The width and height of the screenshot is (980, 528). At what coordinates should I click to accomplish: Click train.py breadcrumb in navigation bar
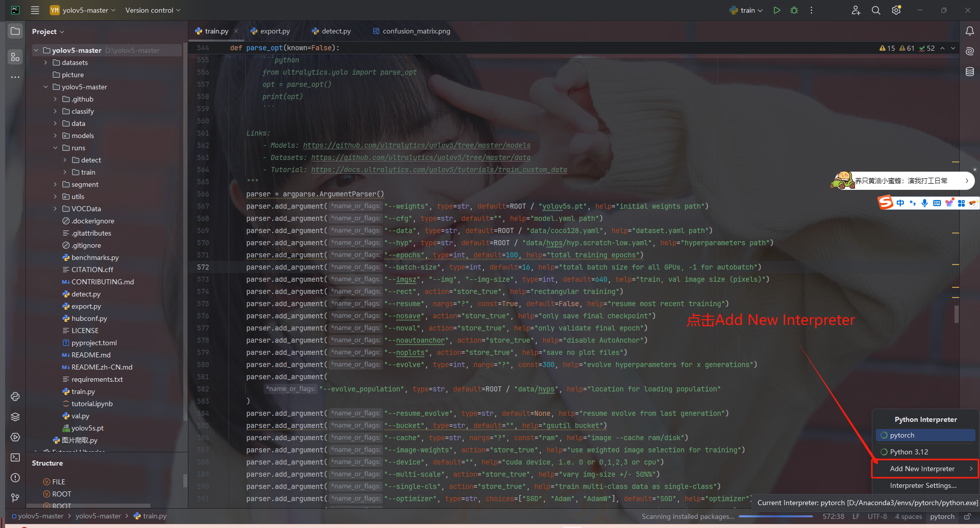[x=150, y=516]
